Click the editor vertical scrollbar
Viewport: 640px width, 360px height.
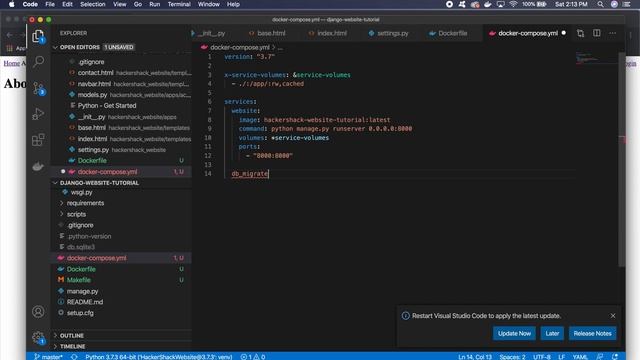622,159
